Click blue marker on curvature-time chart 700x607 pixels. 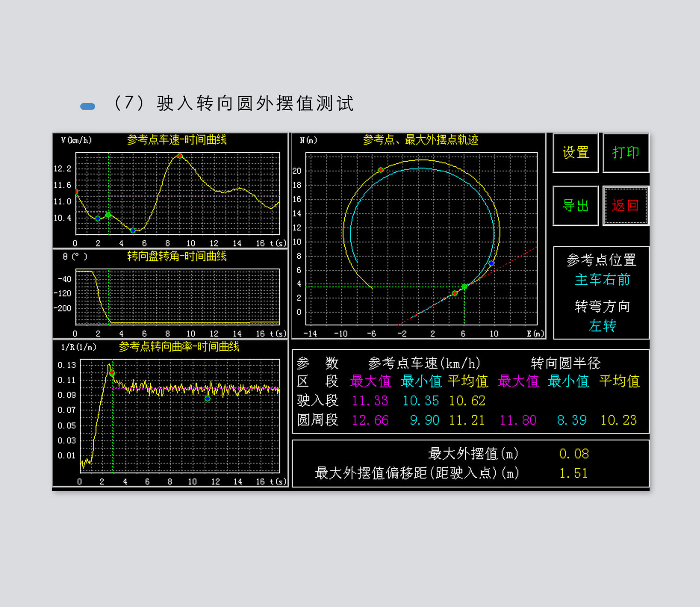click(x=208, y=399)
